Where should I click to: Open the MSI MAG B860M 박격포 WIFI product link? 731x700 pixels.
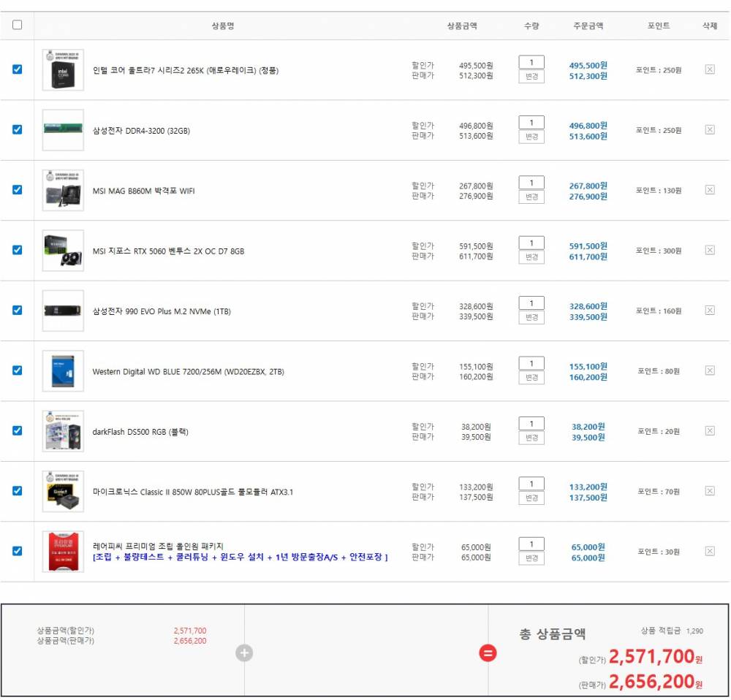click(x=143, y=191)
